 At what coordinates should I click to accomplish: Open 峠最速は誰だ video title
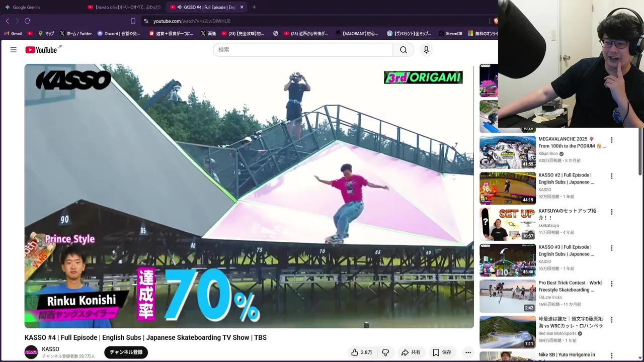[571, 322]
